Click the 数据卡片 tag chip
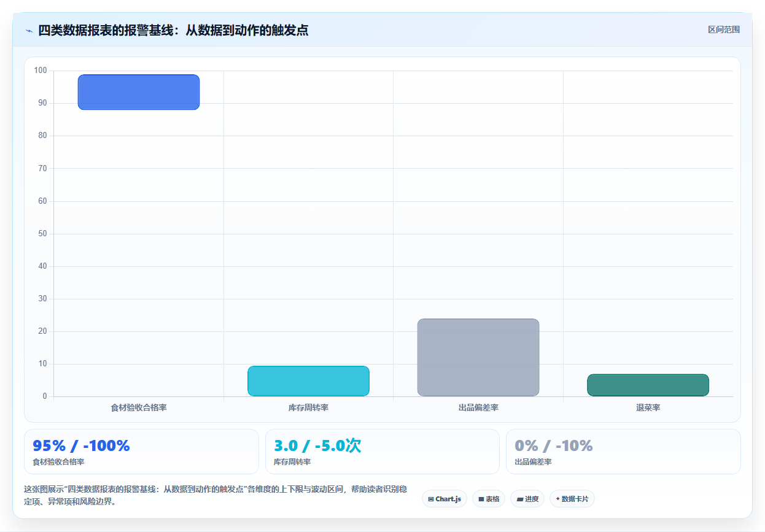 pos(572,499)
